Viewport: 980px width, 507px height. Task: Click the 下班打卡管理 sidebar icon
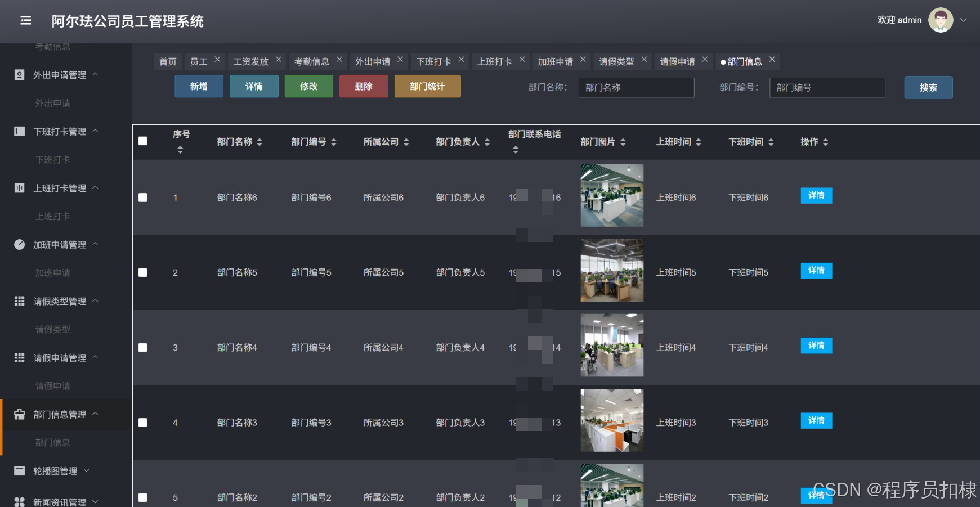pos(19,131)
